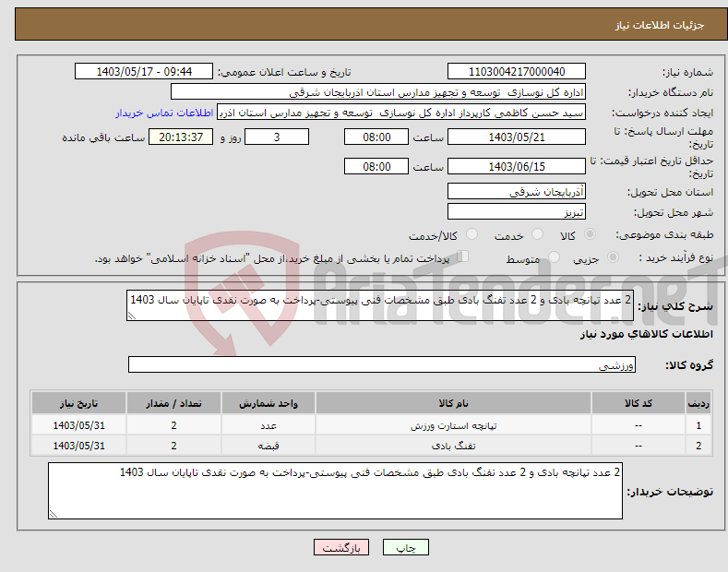Click the اطلاعات کالاهای مورد نیاز section heading
Screen dimensions: 728x572
(x=646, y=334)
